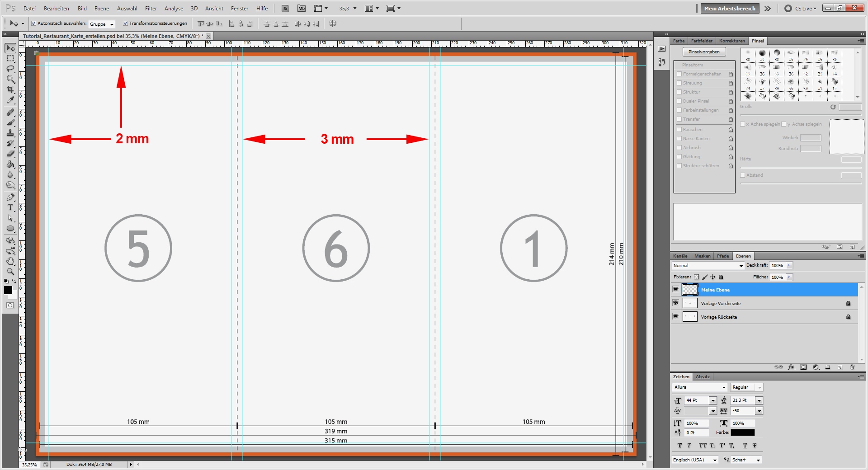Click the Mein Arbeitsbereich button
Image resolution: width=868 pixels, height=470 pixels.
729,8
